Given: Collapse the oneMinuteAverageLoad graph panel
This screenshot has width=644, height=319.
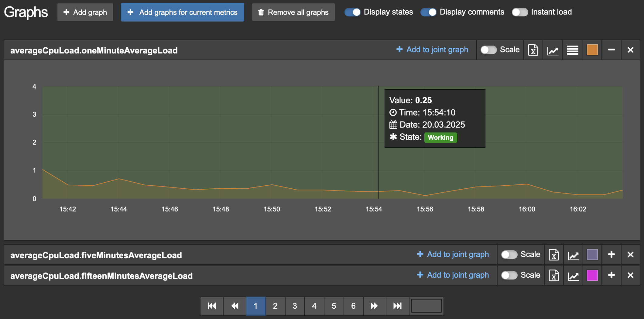Looking at the screenshot, I should click(x=611, y=50).
